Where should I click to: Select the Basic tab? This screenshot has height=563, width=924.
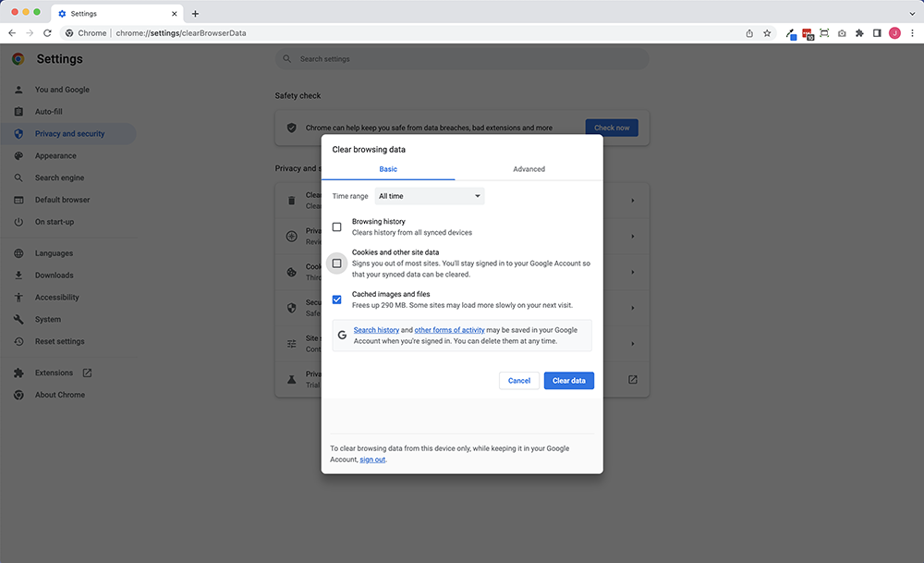pyautogui.click(x=388, y=169)
